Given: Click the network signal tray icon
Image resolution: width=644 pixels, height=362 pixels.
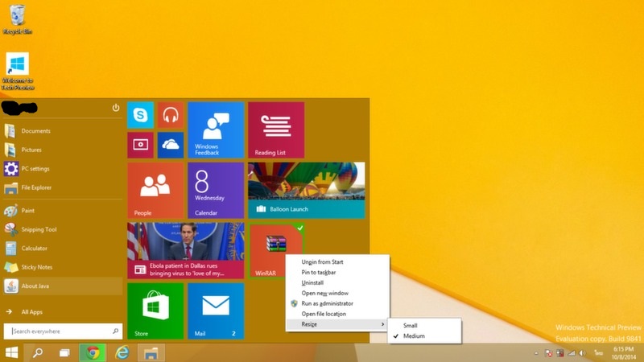Looking at the screenshot, I should pyautogui.click(x=572, y=353).
